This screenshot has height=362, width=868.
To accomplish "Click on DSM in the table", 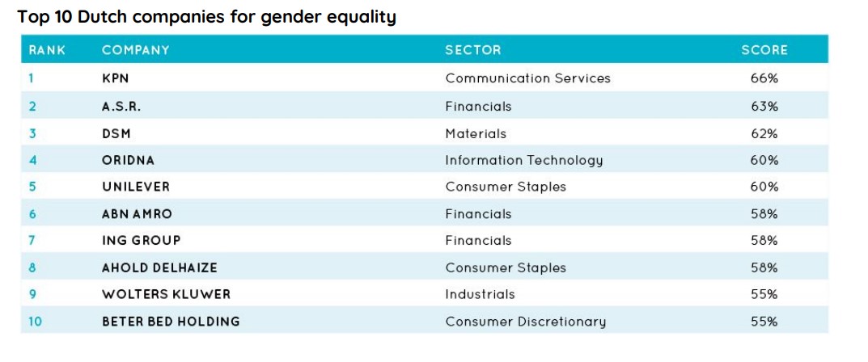I will (x=116, y=133).
